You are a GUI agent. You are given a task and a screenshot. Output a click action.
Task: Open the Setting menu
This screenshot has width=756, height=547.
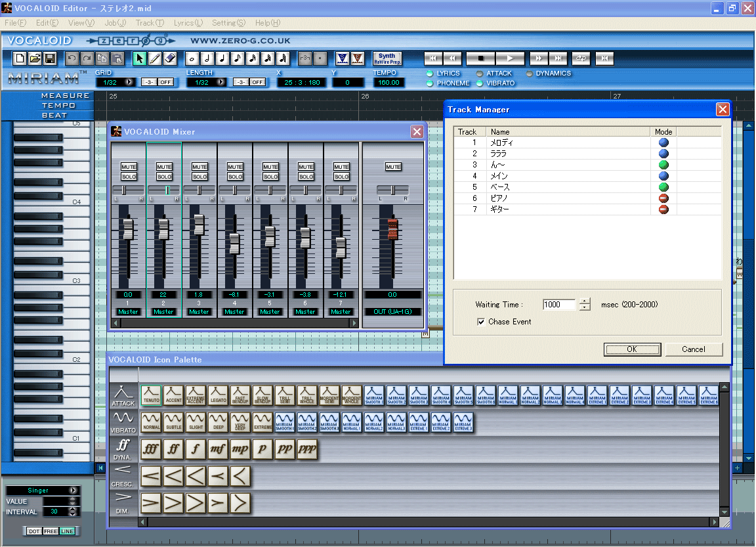(228, 23)
